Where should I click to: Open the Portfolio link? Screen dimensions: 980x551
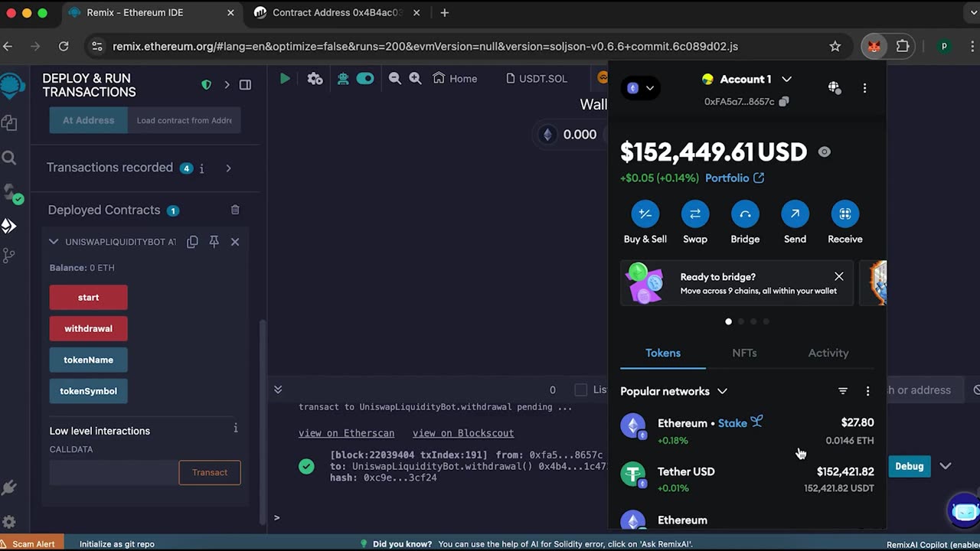pyautogui.click(x=734, y=178)
